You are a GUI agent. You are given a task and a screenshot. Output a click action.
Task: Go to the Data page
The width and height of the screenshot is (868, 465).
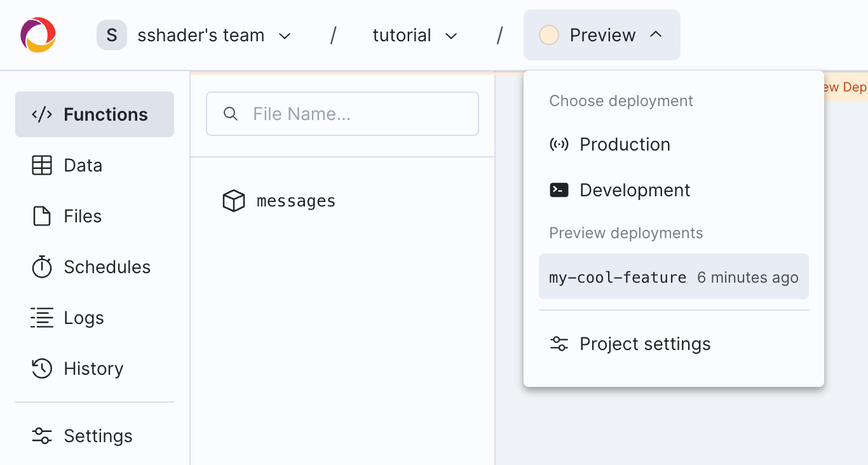coord(95,165)
